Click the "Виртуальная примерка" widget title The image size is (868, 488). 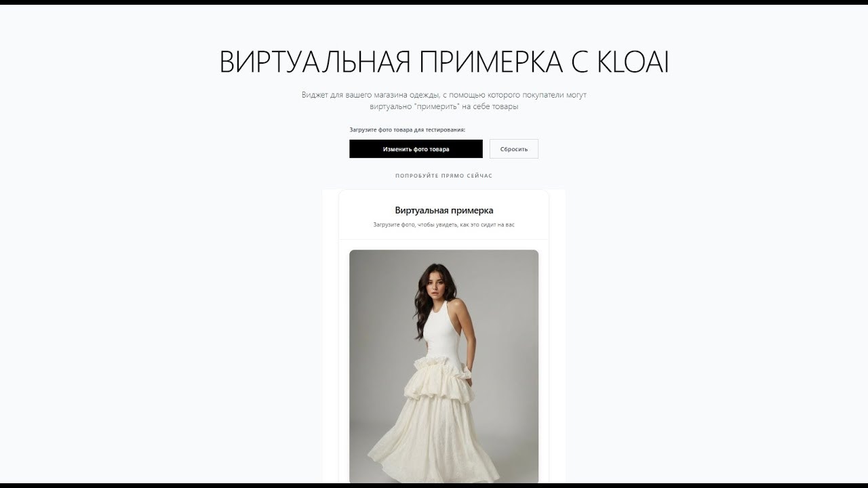[x=444, y=211]
